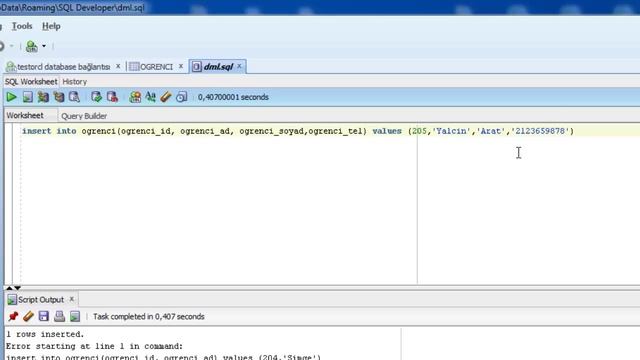Screen dimensions: 640x360
Task: Close the Script Output panel tab
Action: (71, 299)
